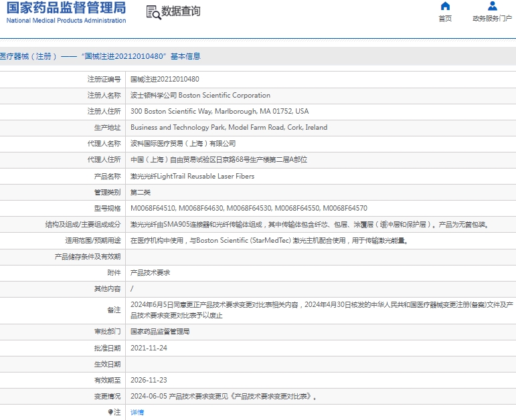Open the 政务服务门户 user icon

click(x=493, y=6)
